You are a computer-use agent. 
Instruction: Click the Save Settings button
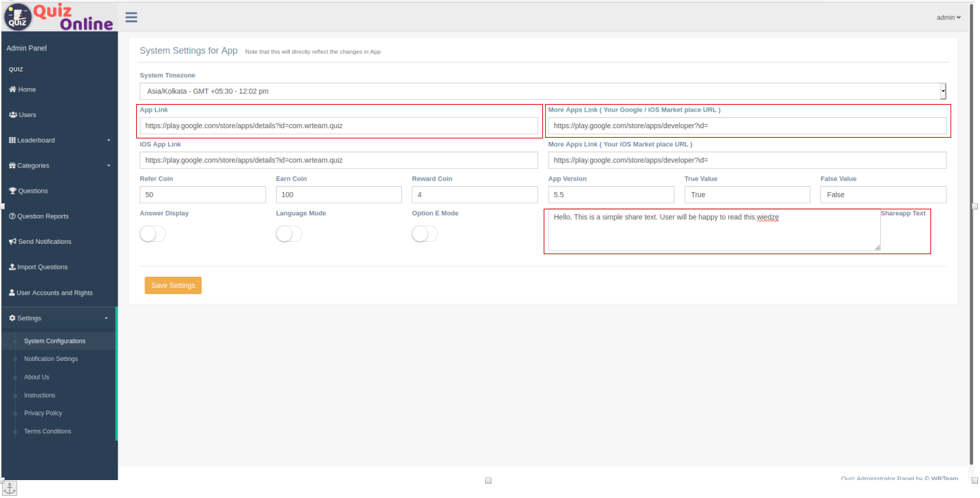click(x=173, y=285)
